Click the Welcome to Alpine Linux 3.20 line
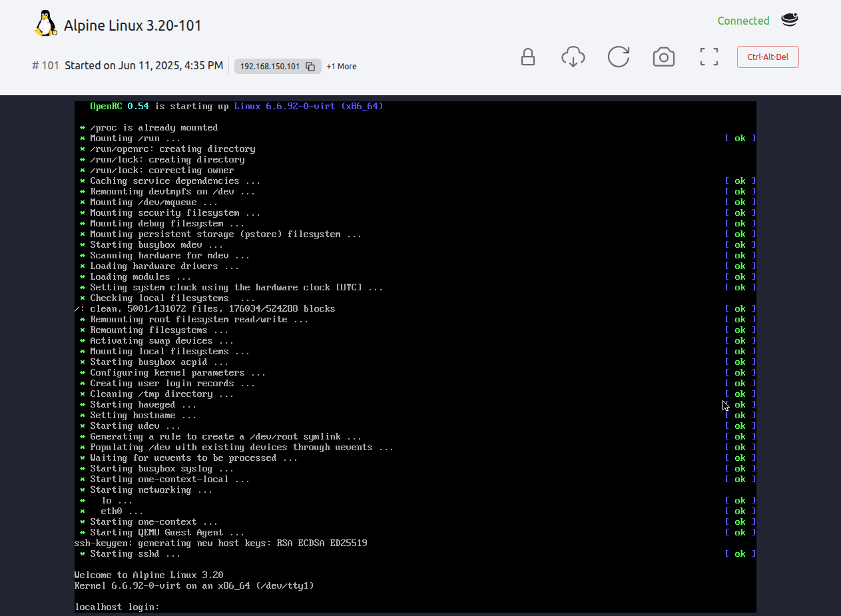The height and width of the screenshot is (616, 841). click(x=148, y=575)
